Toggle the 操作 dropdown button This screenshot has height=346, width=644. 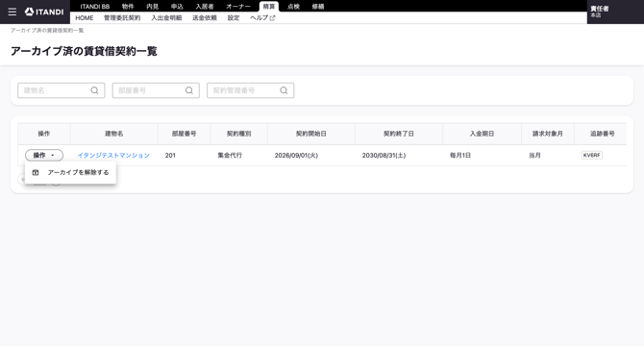point(44,155)
